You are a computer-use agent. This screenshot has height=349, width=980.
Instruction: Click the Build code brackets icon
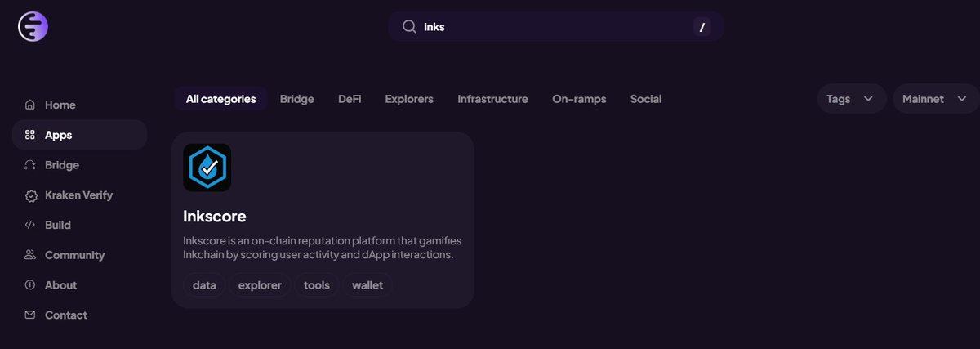[x=30, y=225]
